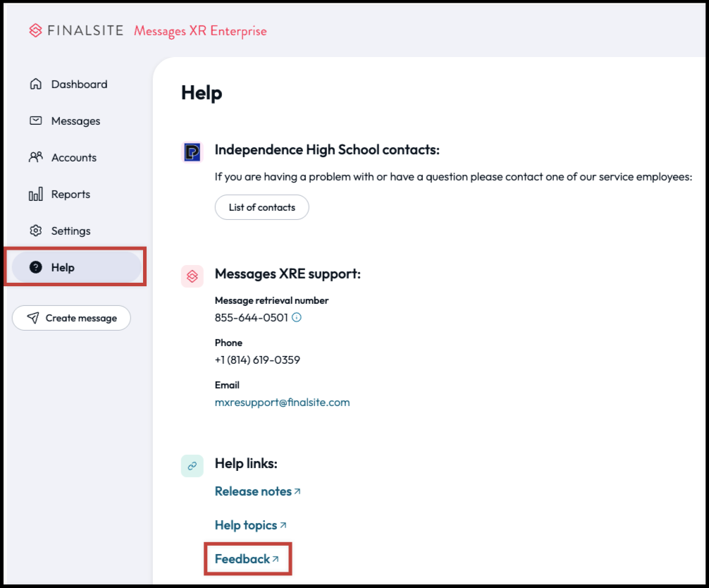Open the Release notes link

pyautogui.click(x=253, y=491)
